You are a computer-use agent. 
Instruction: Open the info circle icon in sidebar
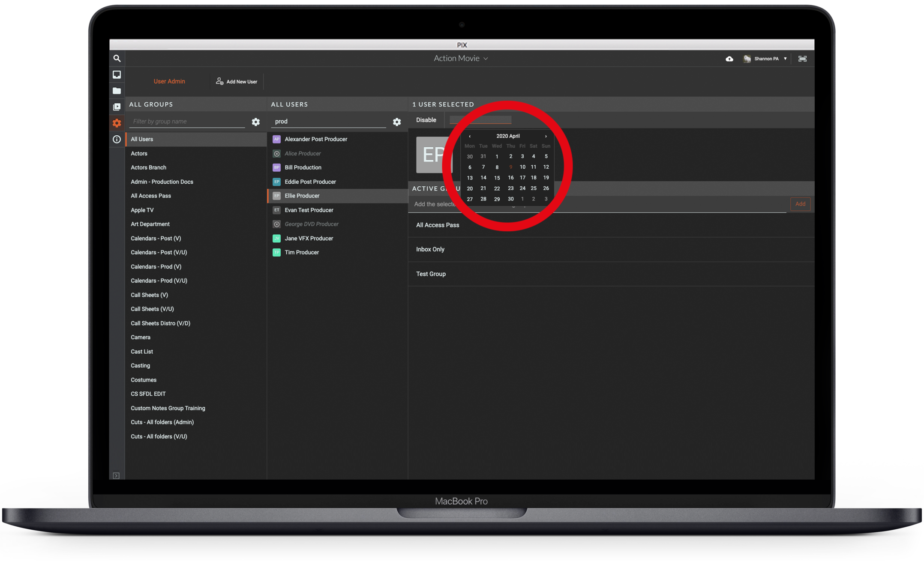pyautogui.click(x=117, y=139)
